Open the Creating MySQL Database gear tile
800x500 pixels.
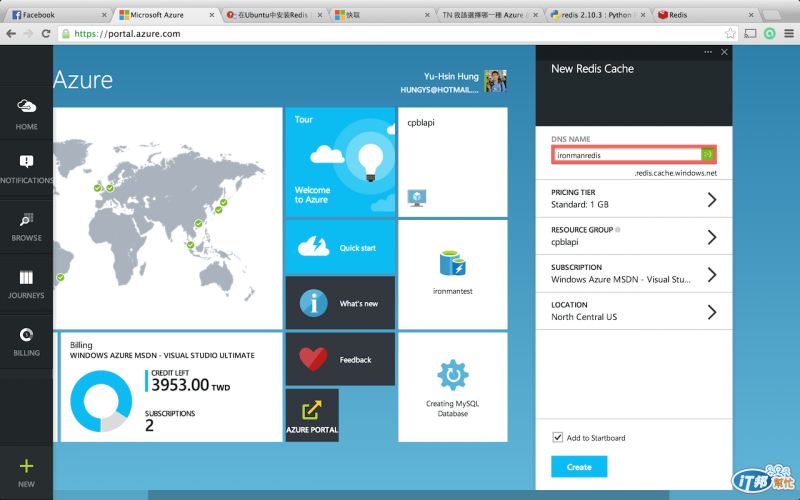point(453,387)
